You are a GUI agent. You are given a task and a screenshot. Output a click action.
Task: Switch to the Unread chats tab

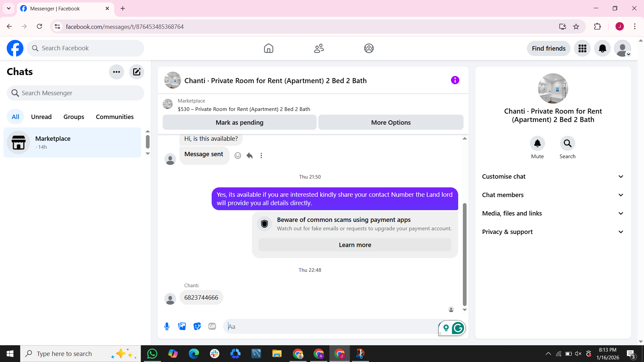pyautogui.click(x=41, y=117)
